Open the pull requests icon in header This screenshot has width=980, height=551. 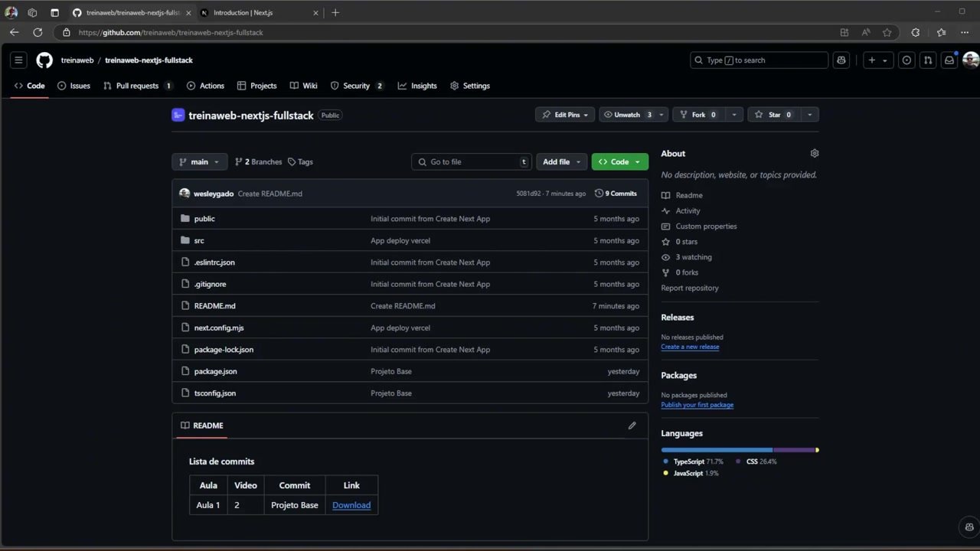click(928, 60)
